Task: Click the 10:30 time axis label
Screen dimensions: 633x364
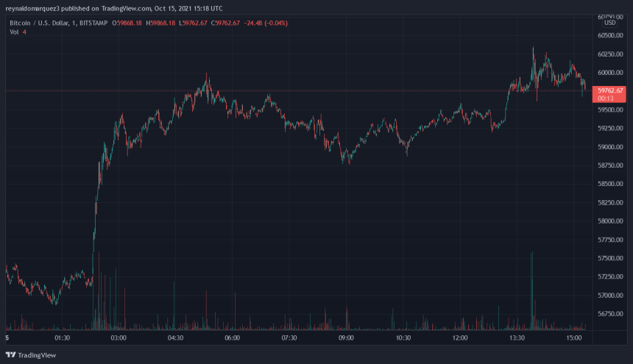Action: tap(403, 338)
